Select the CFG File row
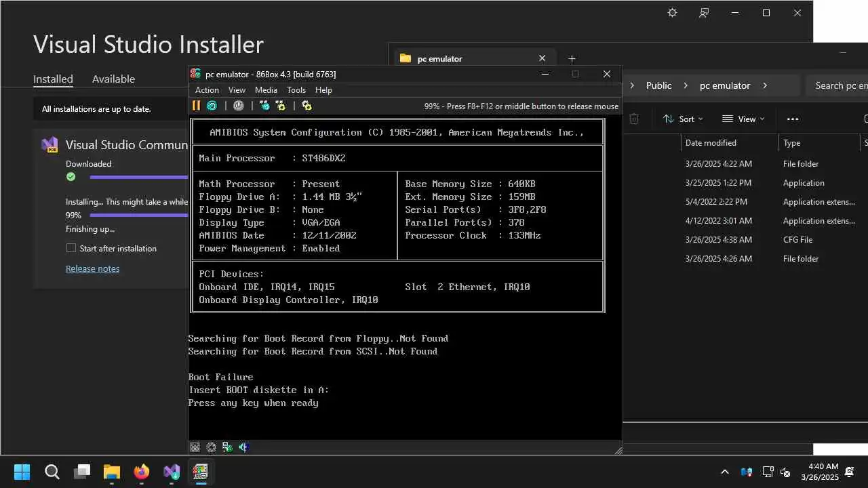This screenshot has height=488, width=868. tap(745, 240)
